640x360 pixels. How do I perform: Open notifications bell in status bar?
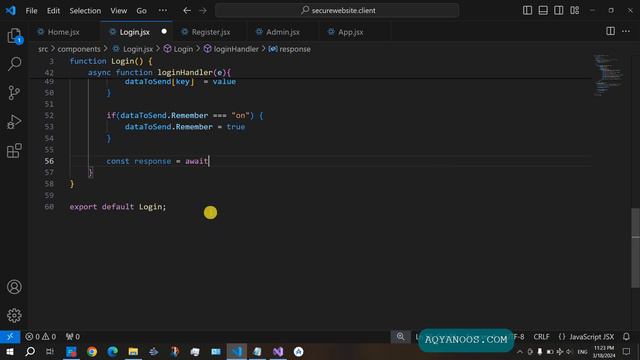[626, 337]
